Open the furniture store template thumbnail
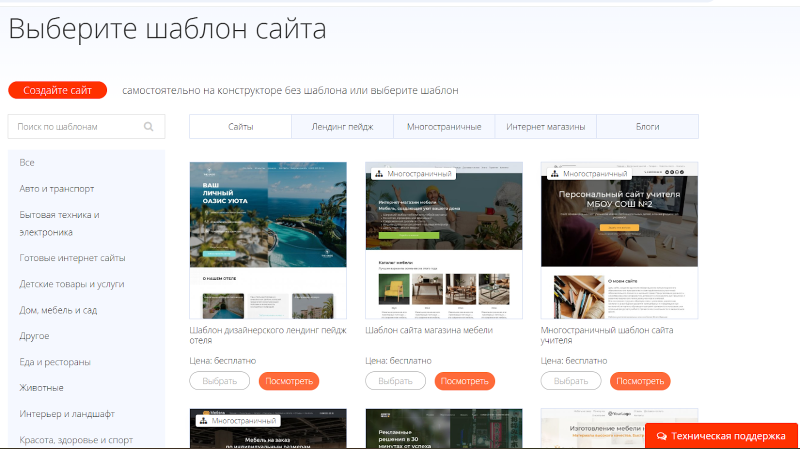Image resolution: width=800 pixels, height=449 pixels. tap(444, 240)
